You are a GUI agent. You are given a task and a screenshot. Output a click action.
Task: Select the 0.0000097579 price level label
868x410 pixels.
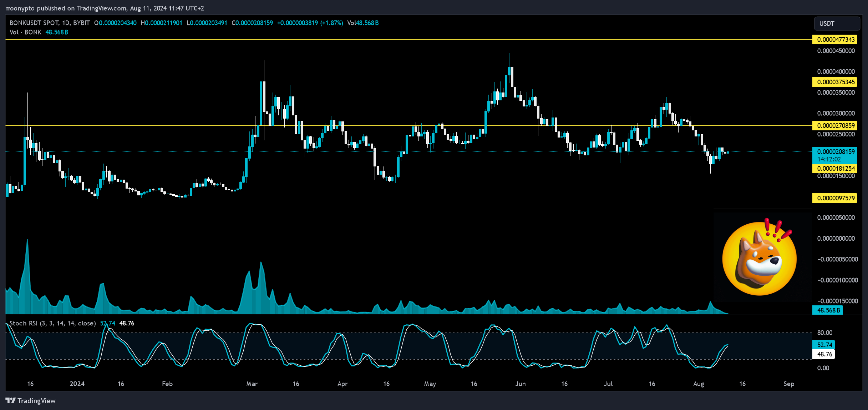pyautogui.click(x=835, y=198)
